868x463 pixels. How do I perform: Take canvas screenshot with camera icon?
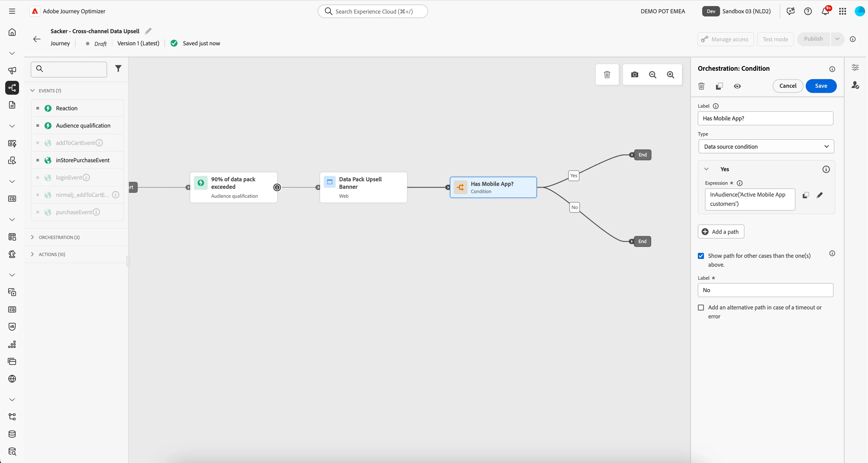(634, 74)
